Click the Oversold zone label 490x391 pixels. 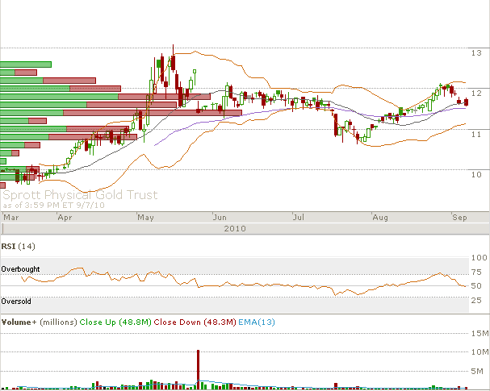point(16,301)
